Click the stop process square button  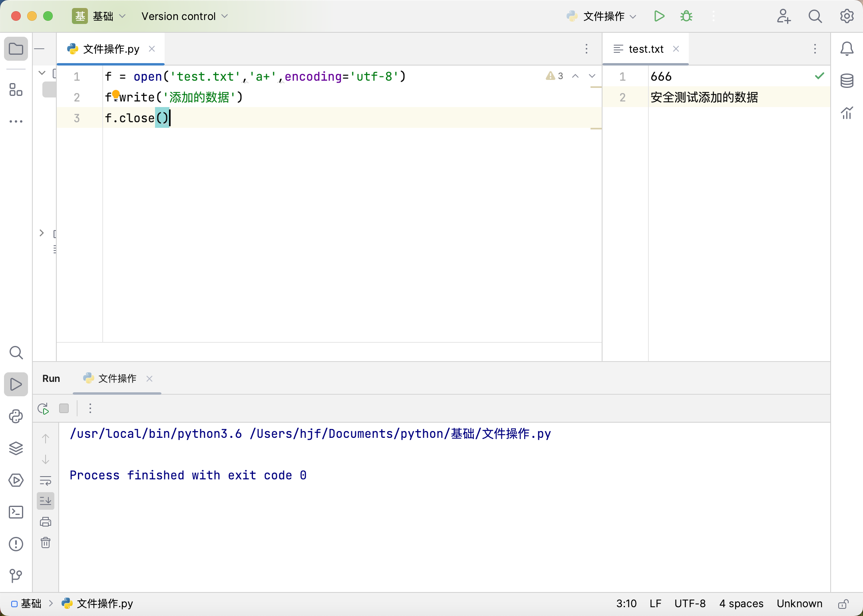[x=64, y=408]
